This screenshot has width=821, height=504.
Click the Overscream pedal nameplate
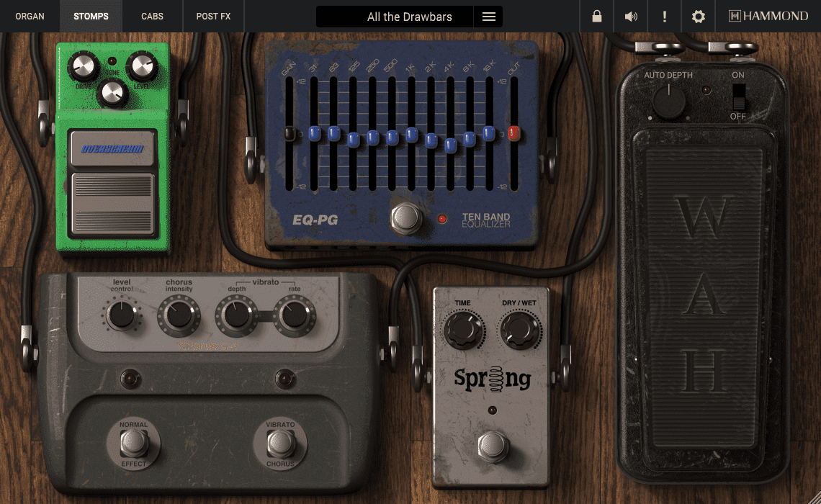(x=112, y=149)
